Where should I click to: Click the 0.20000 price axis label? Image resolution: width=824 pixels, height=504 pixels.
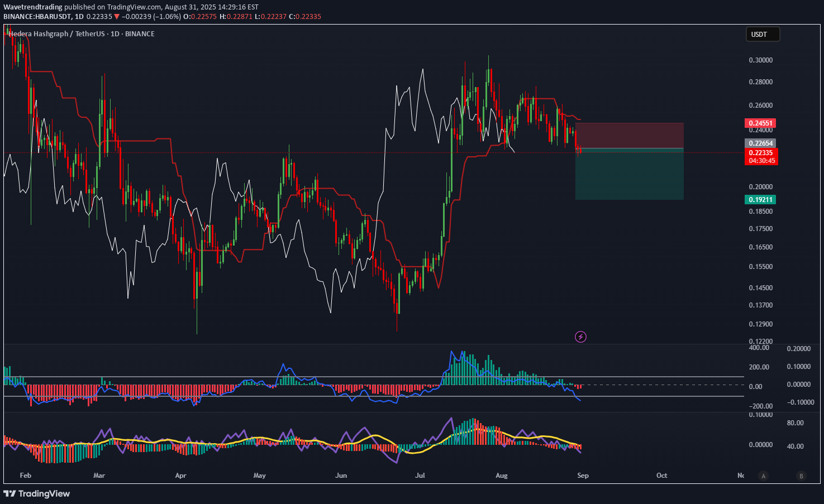(760, 187)
